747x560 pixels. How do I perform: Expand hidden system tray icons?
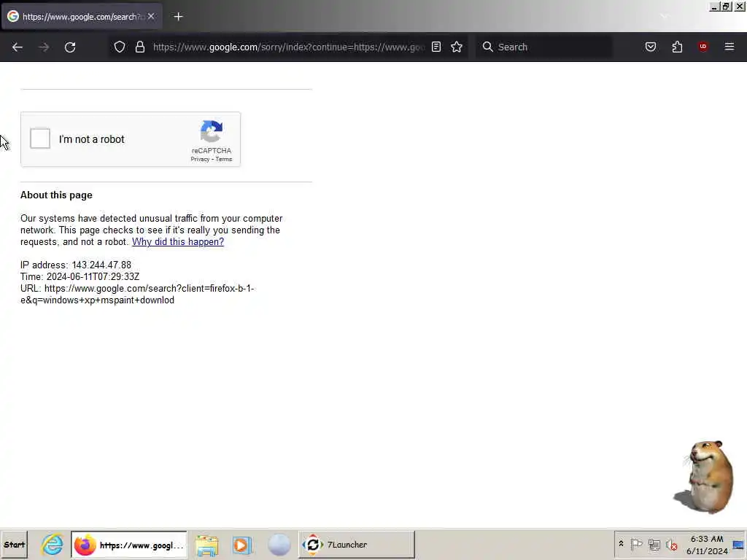point(622,544)
